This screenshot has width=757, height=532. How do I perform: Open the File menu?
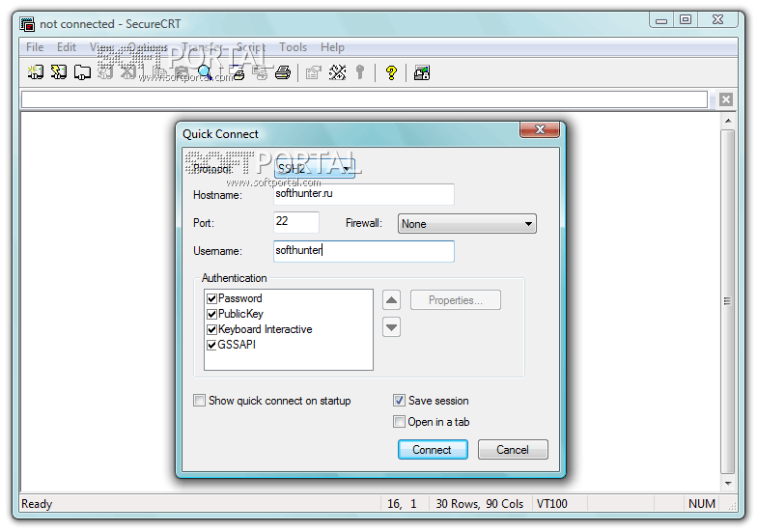pyautogui.click(x=35, y=47)
